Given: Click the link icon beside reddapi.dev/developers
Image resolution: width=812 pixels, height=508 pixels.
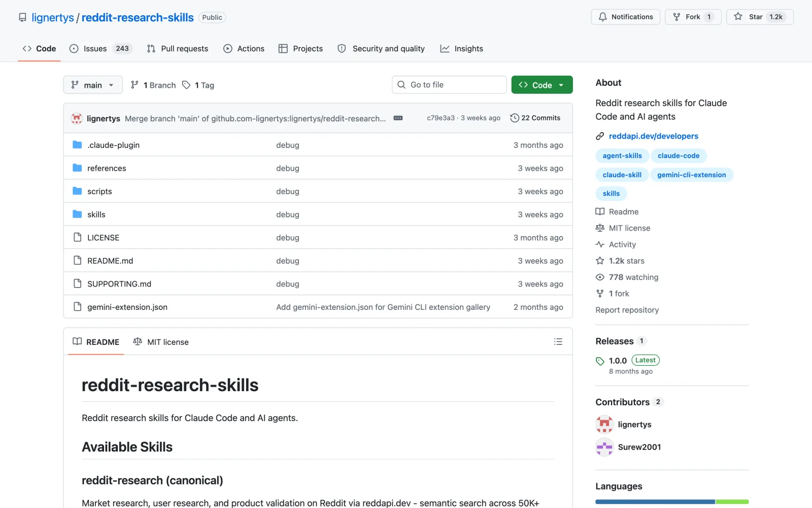Looking at the screenshot, I should [600, 136].
